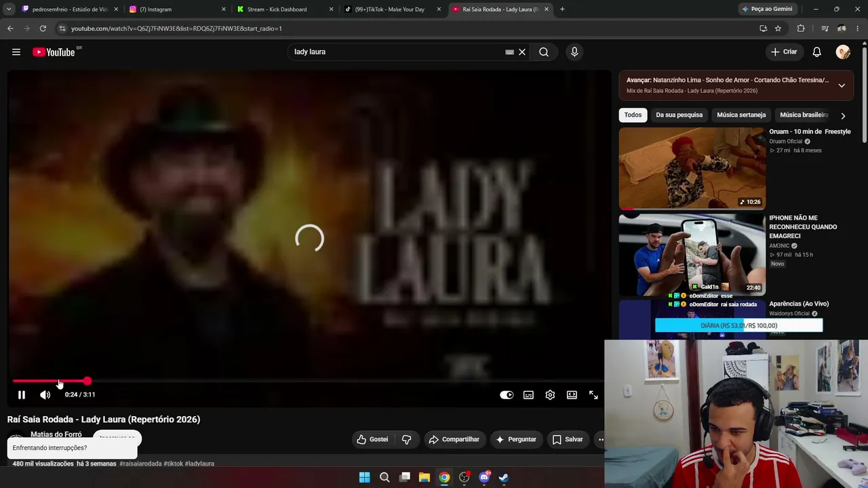Switch to theater mode
The height and width of the screenshot is (488, 868).
pyautogui.click(x=572, y=395)
